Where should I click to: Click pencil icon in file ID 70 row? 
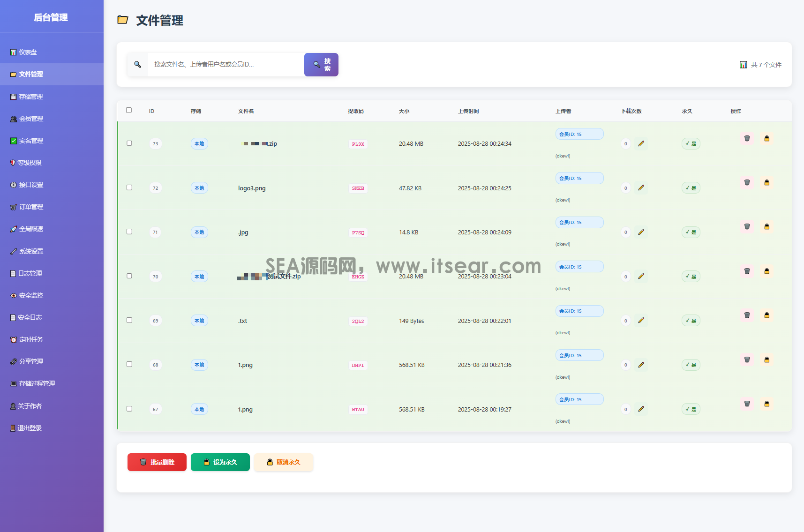(x=641, y=277)
